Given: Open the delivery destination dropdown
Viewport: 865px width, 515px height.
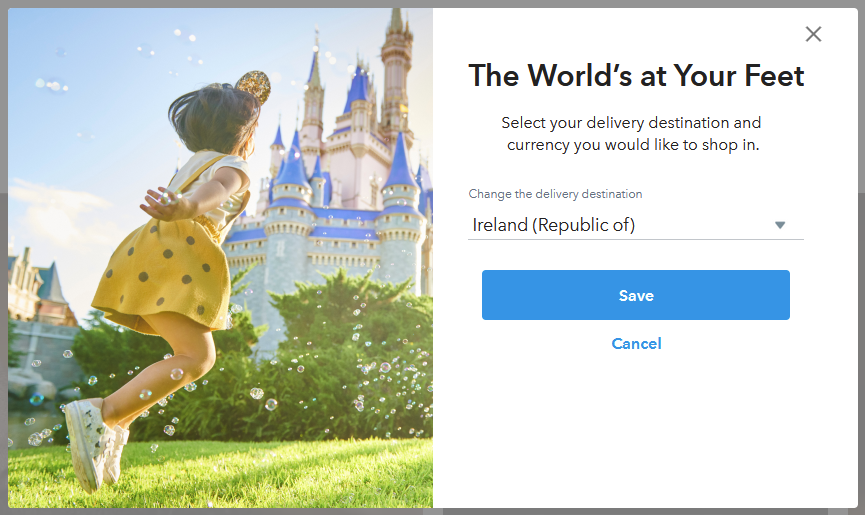Looking at the screenshot, I should [636, 225].
